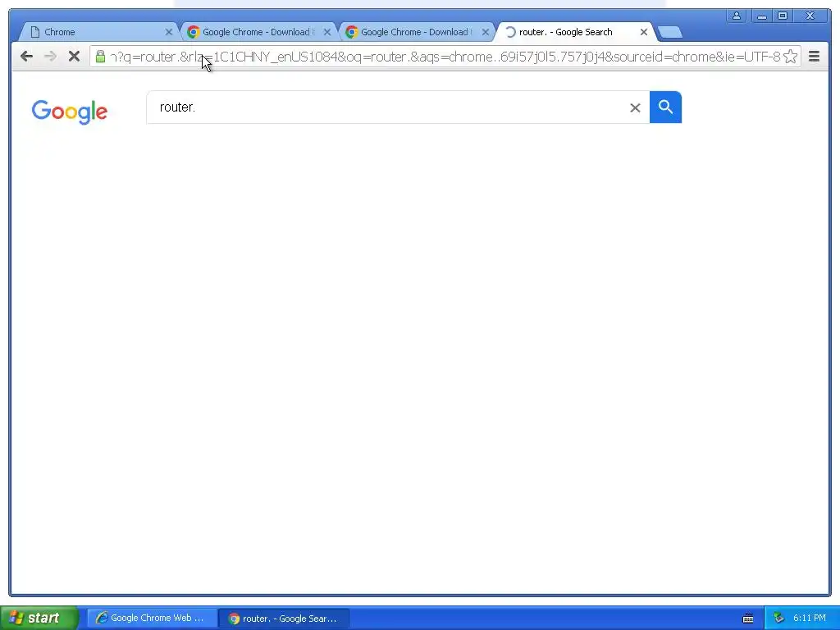840x630 pixels.
Task: Minimize the Chrome window
Action: click(762, 16)
